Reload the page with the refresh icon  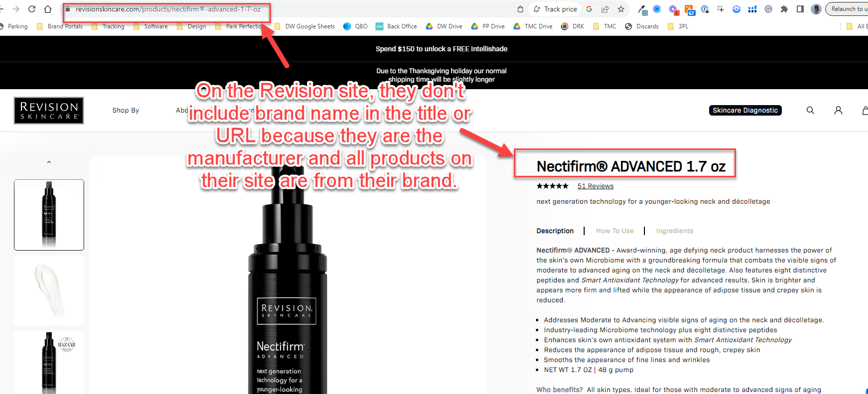pyautogui.click(x=32, y=9)
